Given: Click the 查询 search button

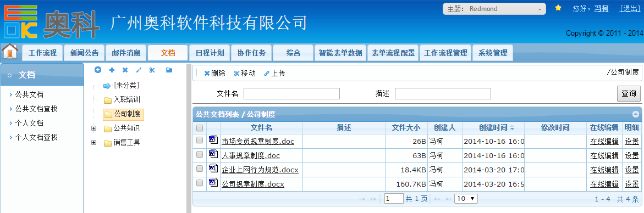Looking at the screenshot, I should [629, 93].
